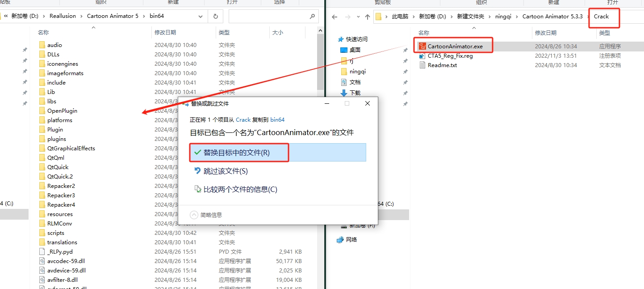Click the search magnifier in bin64 window

pos(312,16)
